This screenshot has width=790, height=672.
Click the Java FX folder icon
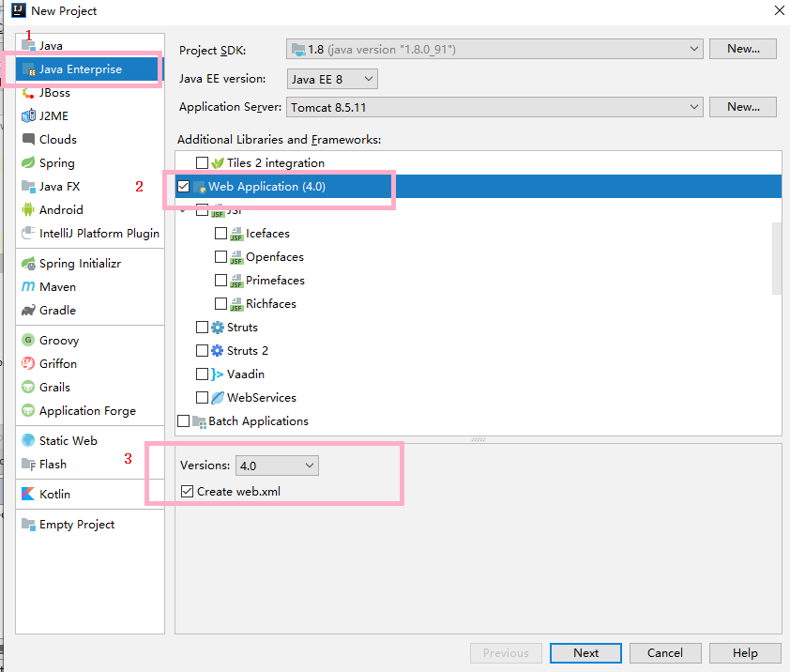coord(28,186)
